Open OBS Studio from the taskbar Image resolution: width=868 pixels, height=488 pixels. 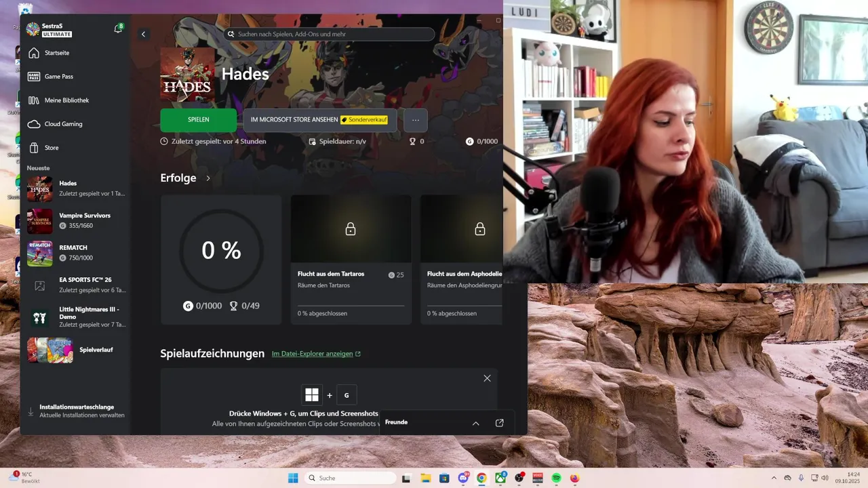[x=519, y=478]
